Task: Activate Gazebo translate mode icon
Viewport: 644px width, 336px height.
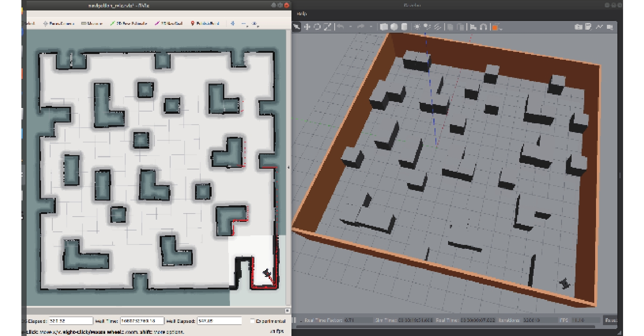Action: (307, 27)
